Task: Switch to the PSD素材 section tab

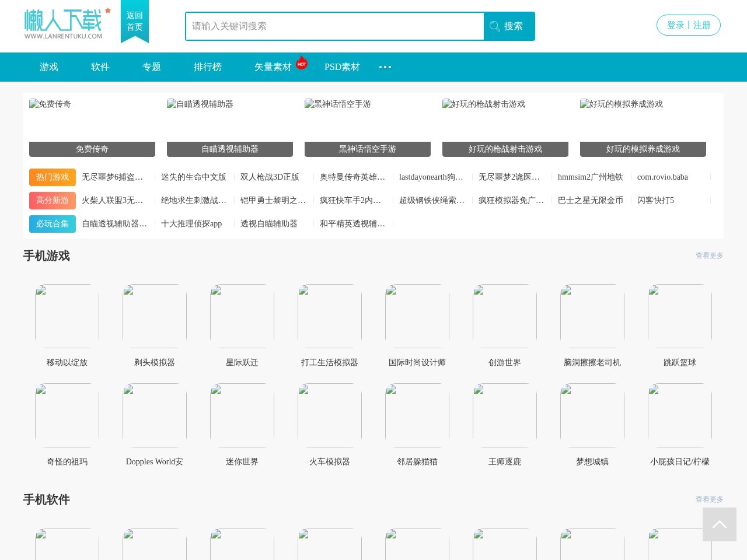Action: pos(342,67)
